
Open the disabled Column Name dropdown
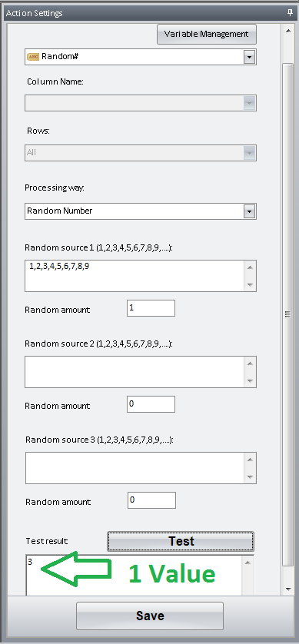141,103
